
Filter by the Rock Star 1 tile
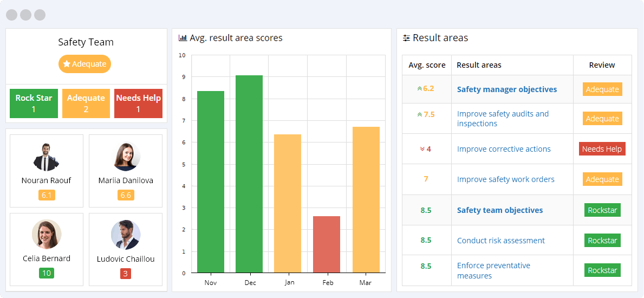point(34,103)
